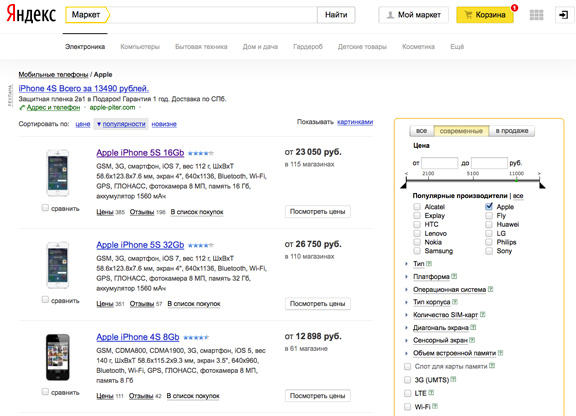Check the HTC manufacturer checkbox
576x416 pixels.
(417, 224)
